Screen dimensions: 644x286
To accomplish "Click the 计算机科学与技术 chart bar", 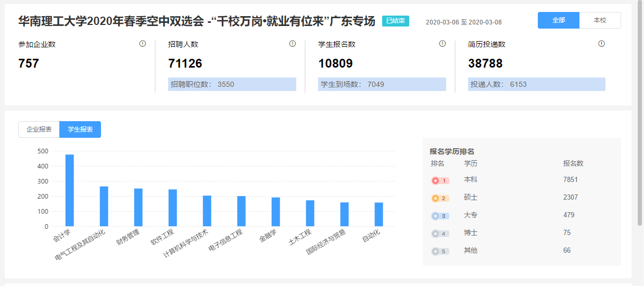I will (207, 211).
